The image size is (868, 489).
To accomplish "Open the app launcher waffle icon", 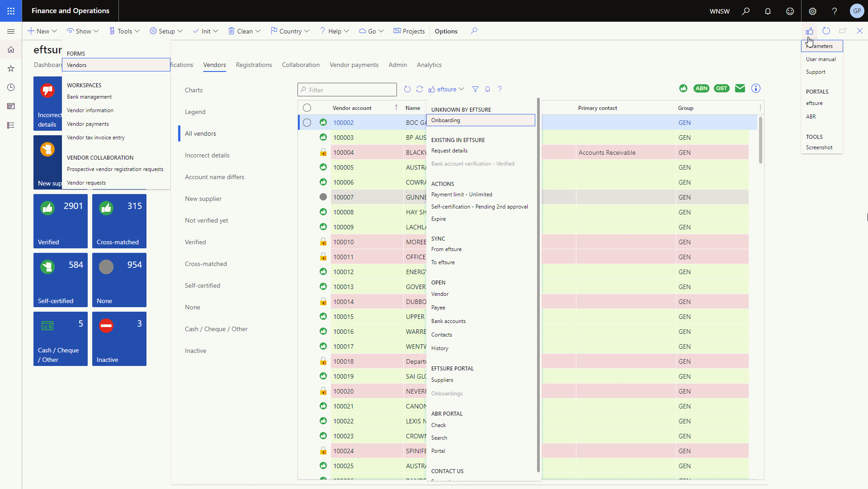I will (x=11, y=11).
